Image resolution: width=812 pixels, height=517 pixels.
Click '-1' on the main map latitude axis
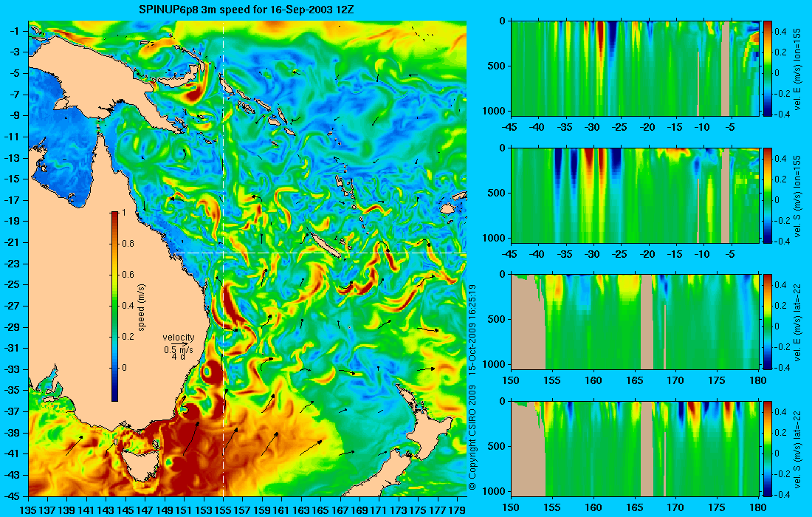[14, 31]
